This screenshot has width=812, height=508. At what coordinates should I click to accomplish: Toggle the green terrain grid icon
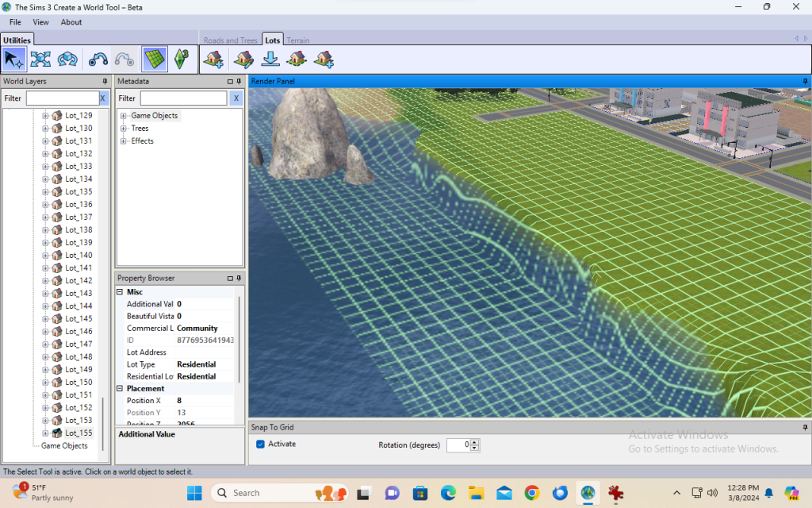[154, 59]
